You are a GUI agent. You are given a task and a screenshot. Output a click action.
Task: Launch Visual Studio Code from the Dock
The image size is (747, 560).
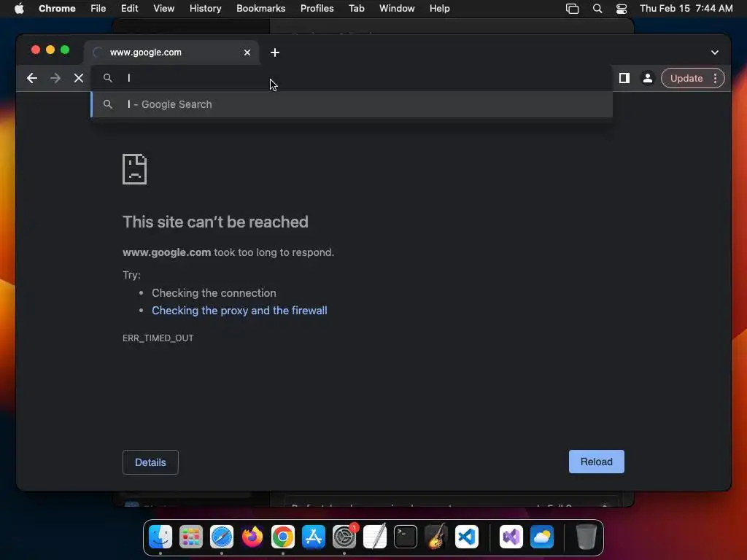click(x=466, y=537)
